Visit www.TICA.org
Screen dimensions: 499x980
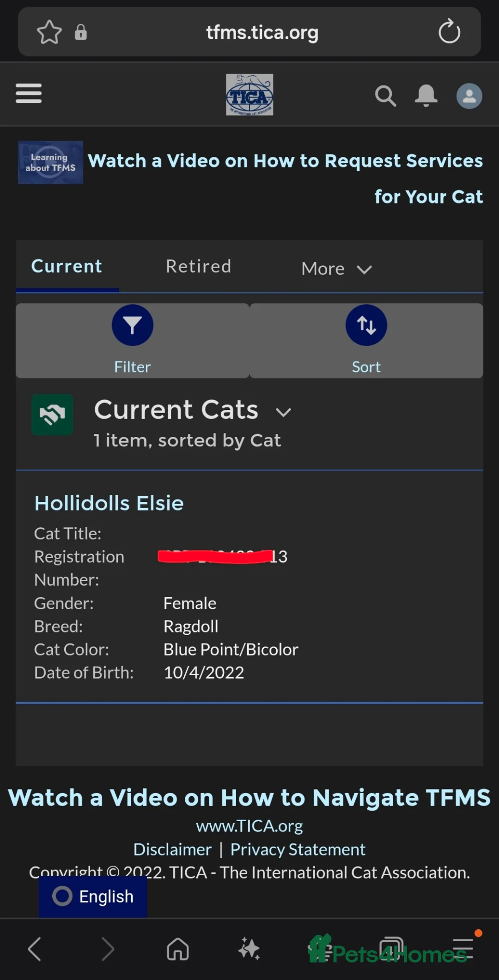click(249, 825)
